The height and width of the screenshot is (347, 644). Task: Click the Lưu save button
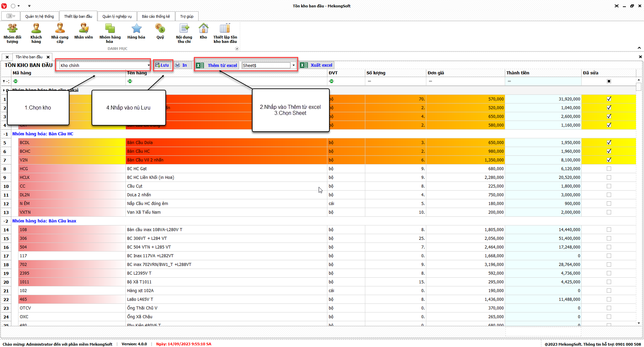point(162,65)
